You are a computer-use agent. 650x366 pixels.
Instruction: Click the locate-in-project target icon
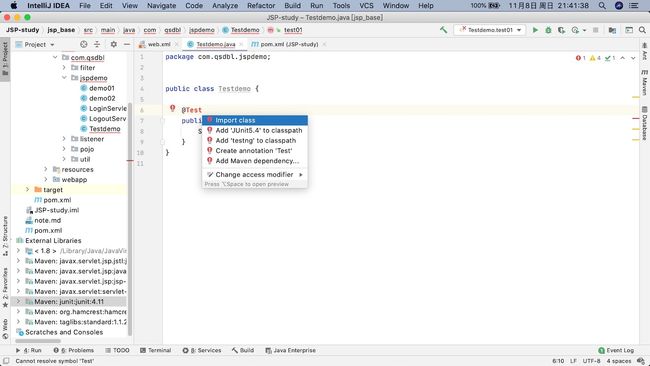(x=83, y=44)
